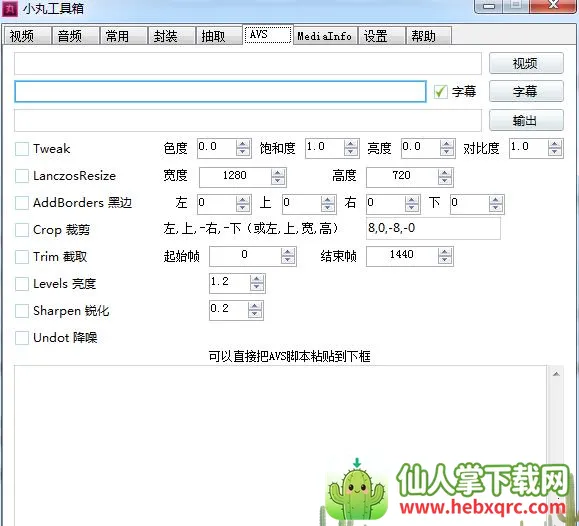Increase the left border 左 value
579x526 pixels.
pos(243,200)
